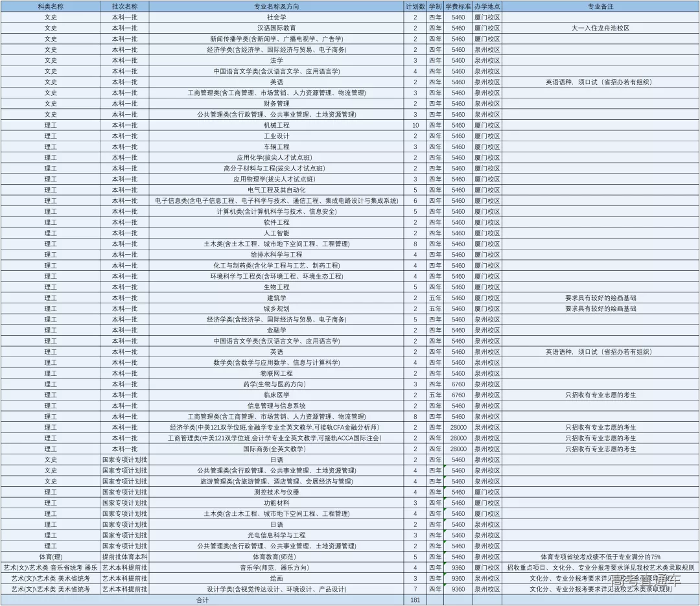This screenshot has height=606, width=700.
Task: Click the 专业备注 column header
Action: 600,6
